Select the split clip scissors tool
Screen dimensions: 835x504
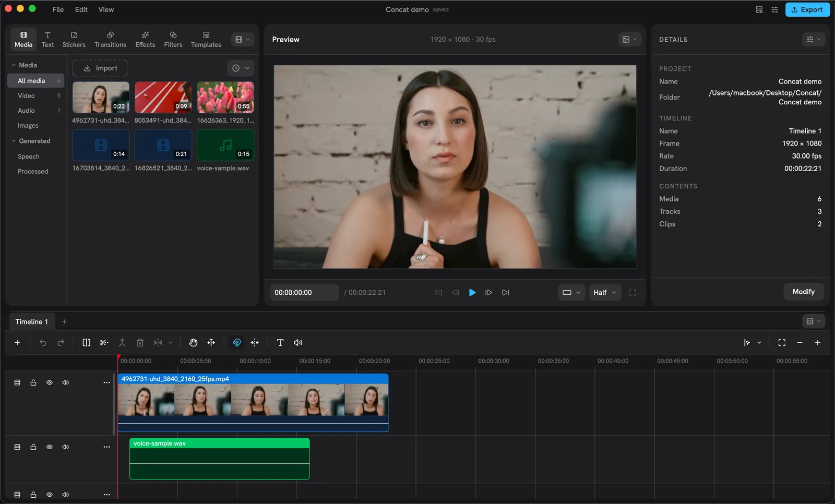(104, 343)
